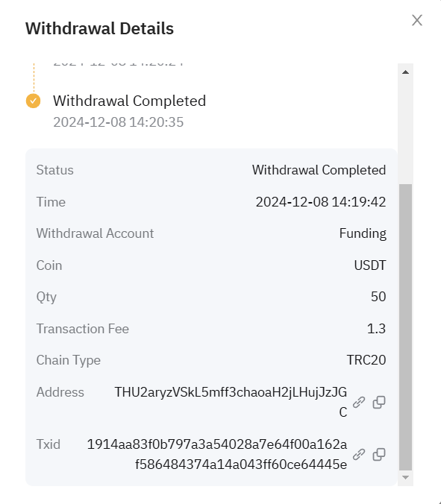Close the Withdrawal Details dialog

tap(417, 20)
